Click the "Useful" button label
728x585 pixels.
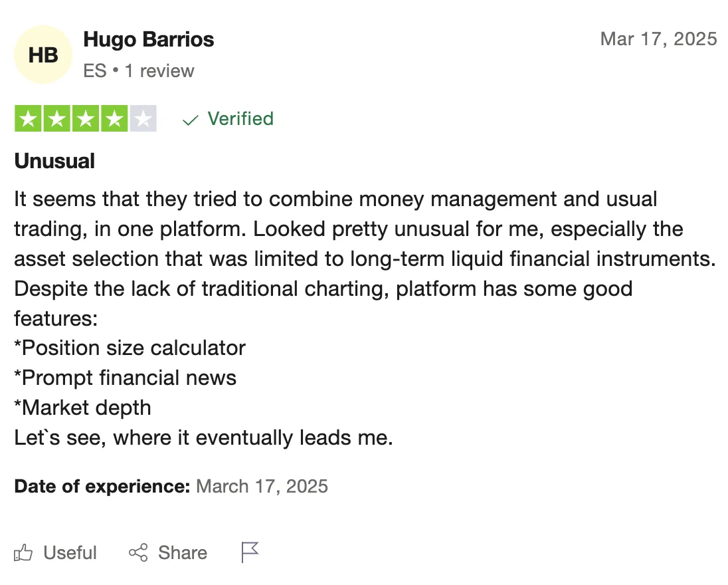(x=70, y=552)
